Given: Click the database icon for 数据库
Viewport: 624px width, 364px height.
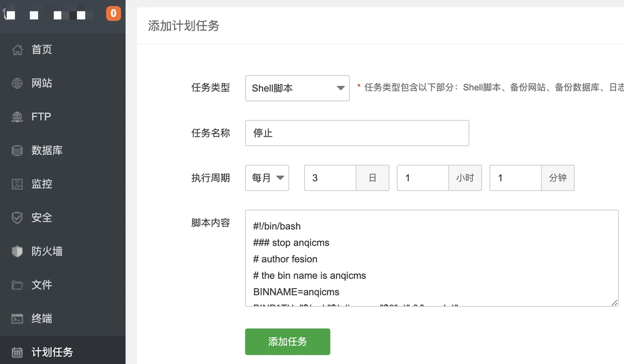Looking at the screenshot, I should [17, 151].
